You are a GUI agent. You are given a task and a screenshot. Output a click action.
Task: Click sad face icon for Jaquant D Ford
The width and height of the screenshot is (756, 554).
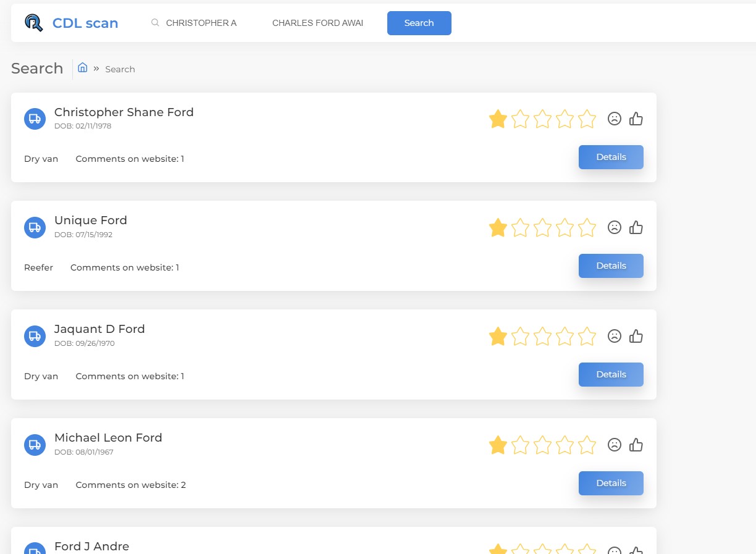tap(615, 336)
